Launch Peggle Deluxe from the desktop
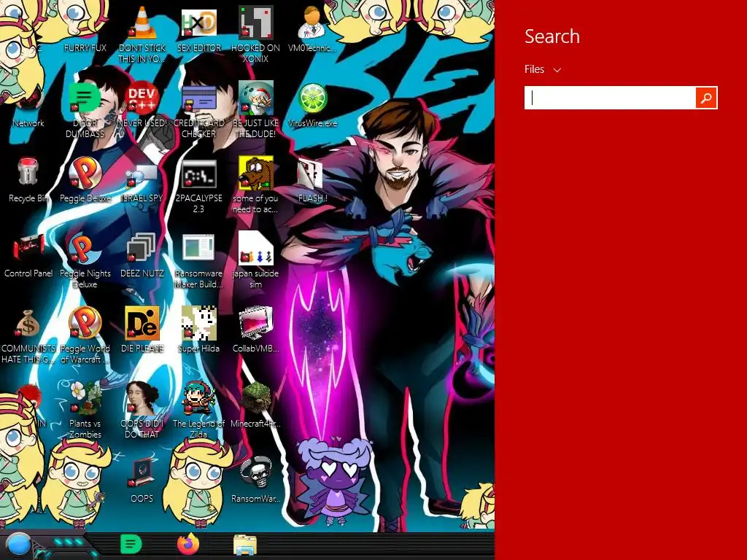747x560 pixels. tap(85, 173)
